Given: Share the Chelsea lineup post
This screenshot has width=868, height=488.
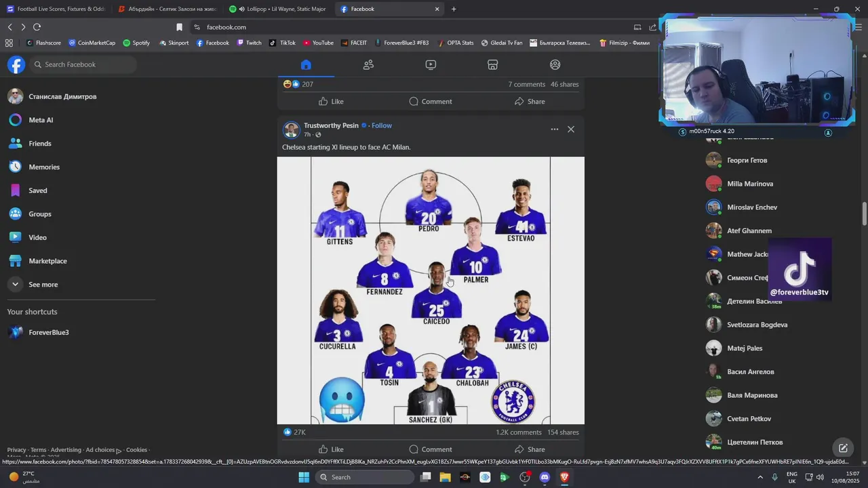Looking at the screenshot, I should (530, 449).
